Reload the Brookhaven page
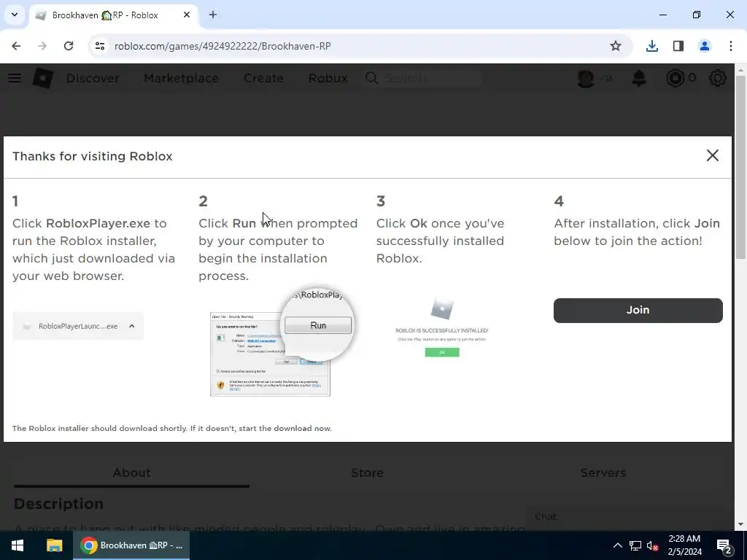This screenshot has height=560, width=747. (x=69, y=46)
